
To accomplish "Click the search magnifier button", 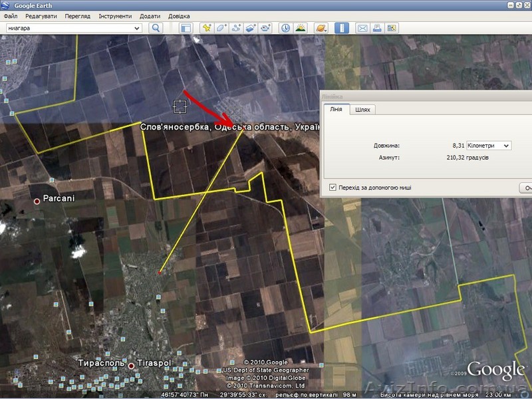I will click(156, 28).
